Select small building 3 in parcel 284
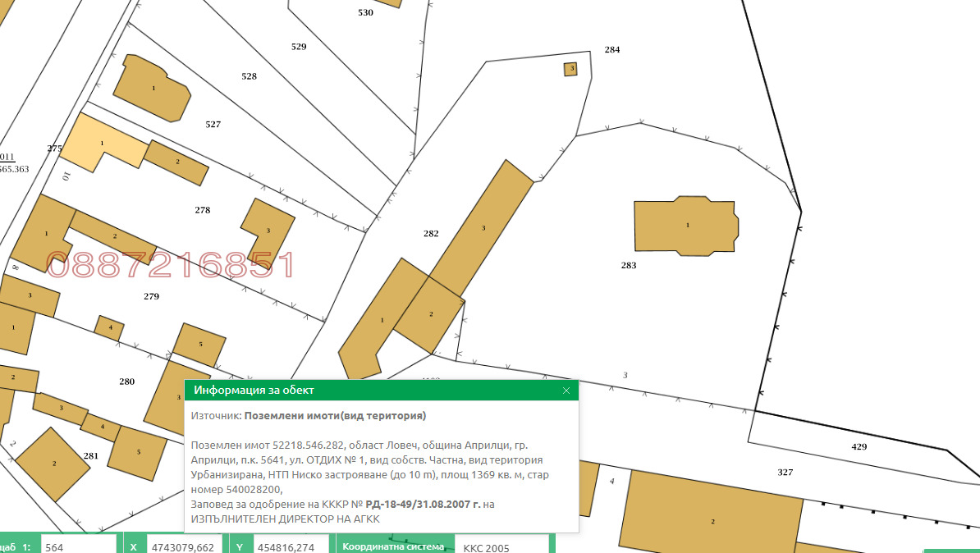Screen dimensions: 980x553 [570, 69]
